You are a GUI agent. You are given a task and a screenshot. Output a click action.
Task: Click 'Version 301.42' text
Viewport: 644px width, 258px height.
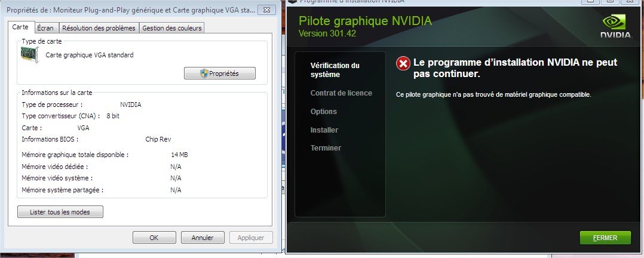[x=327, y=33]
